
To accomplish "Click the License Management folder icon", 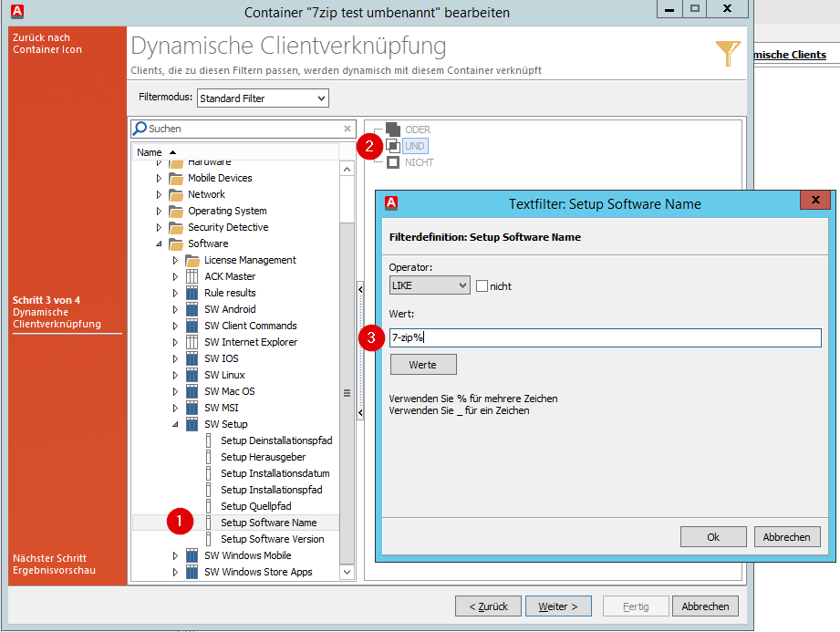I will [x=192, y=260].
